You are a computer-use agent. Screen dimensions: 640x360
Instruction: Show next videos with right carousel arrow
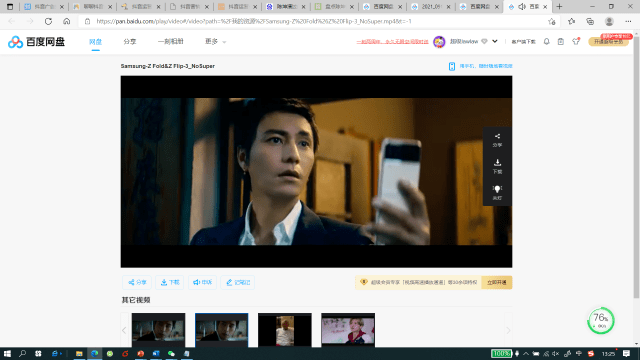[508, 330]
